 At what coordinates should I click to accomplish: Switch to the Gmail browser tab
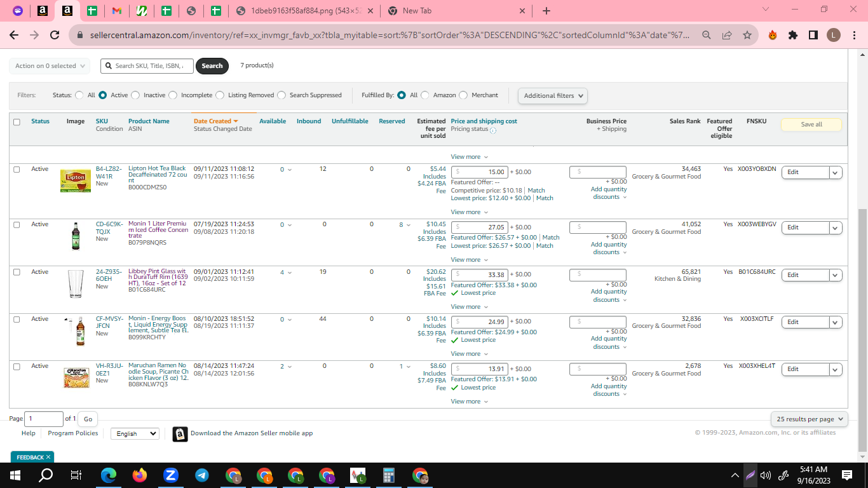(x=116, y=11)
